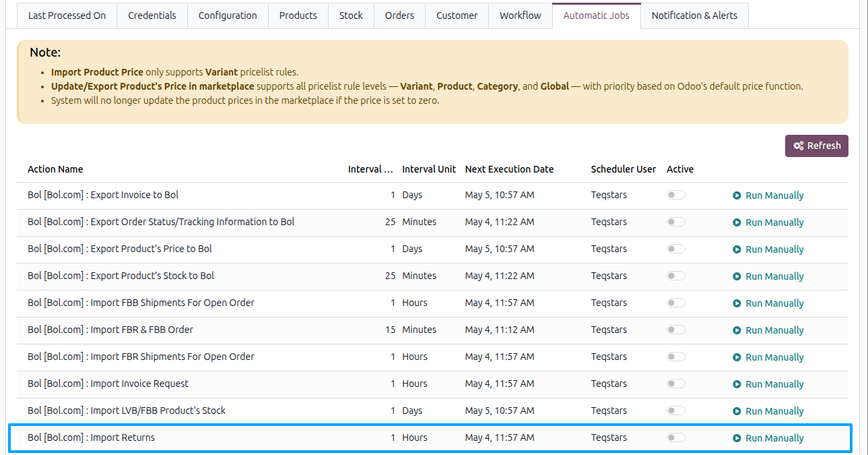Screen dimensions: 868x455
Task: Sort by Action Name column header
Action: 55,169
